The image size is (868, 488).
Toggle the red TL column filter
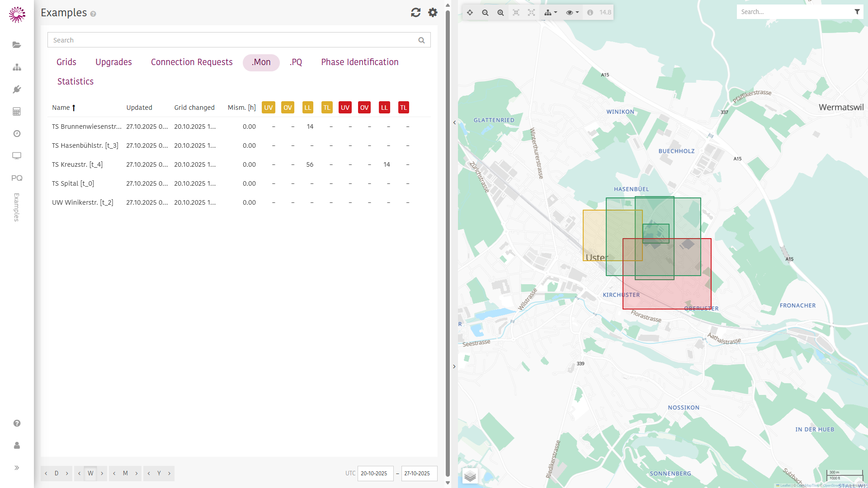pos(403,108)
